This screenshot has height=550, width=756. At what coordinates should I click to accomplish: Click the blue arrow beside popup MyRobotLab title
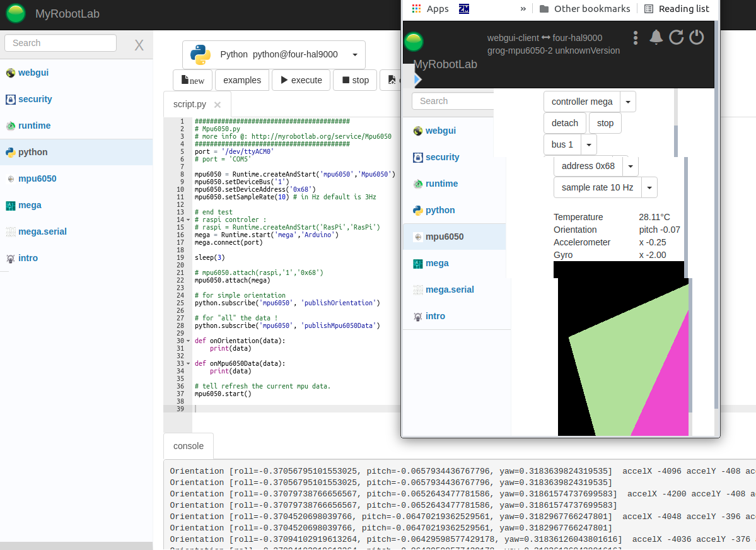tap(417, 79)
